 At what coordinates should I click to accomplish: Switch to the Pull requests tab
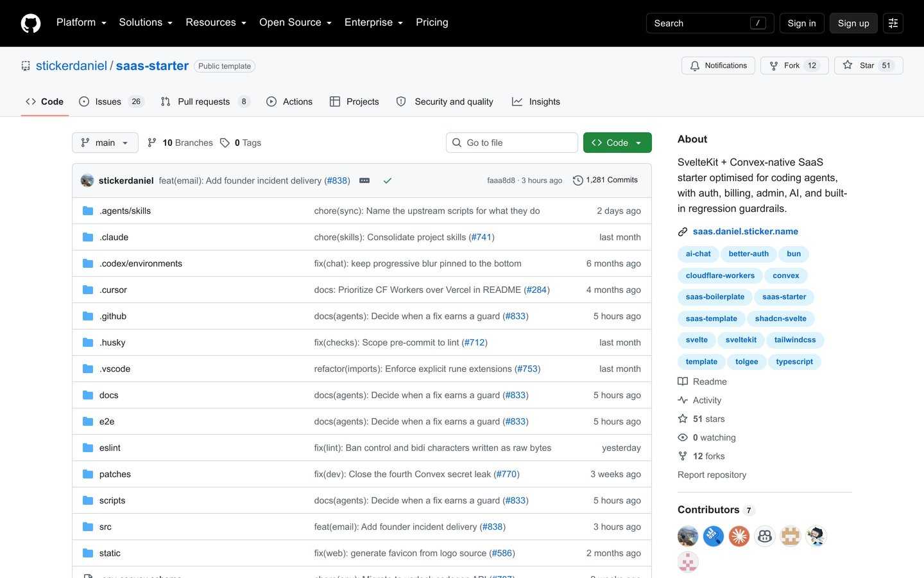pos(205,101)
